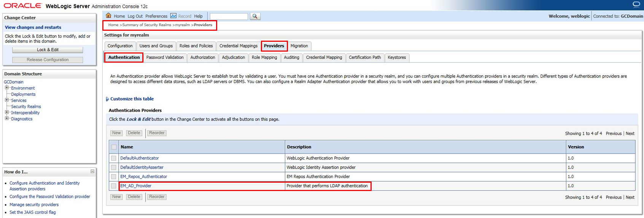
Task: Open the Configuration tab
Action: (x=120, y=46)
